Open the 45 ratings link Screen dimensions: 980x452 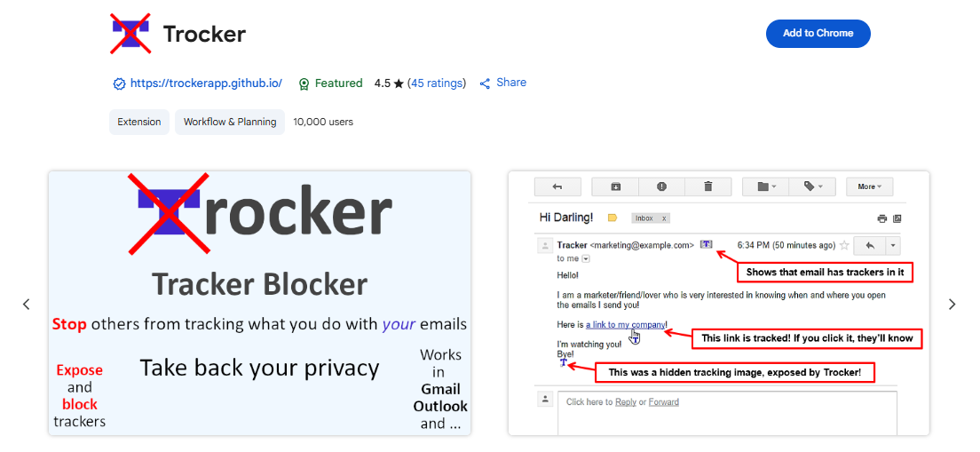(436, 83)
